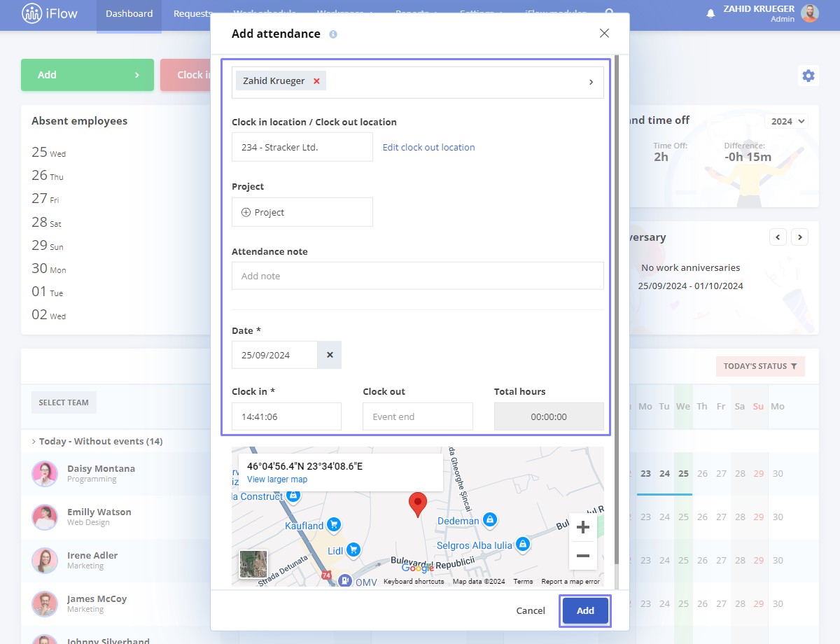Zoom out on the map
Viewport: 840px width, 644px height.
point(582,556)
